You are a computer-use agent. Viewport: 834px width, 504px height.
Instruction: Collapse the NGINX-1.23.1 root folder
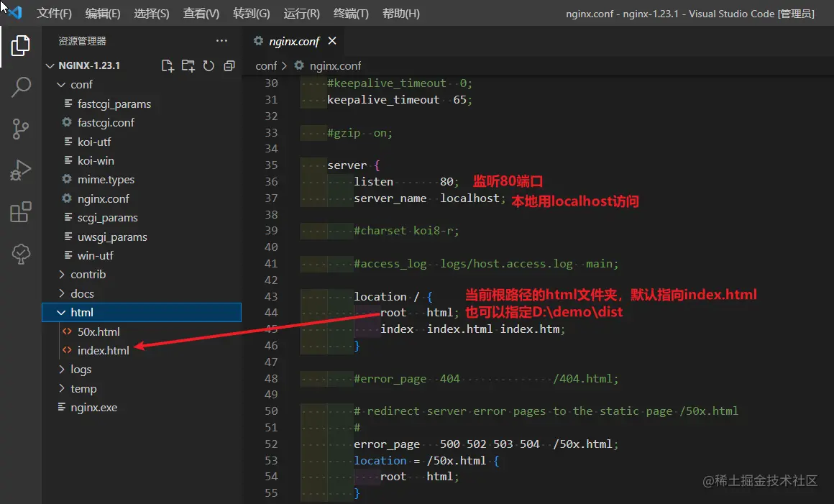click(x=50, y=65)
